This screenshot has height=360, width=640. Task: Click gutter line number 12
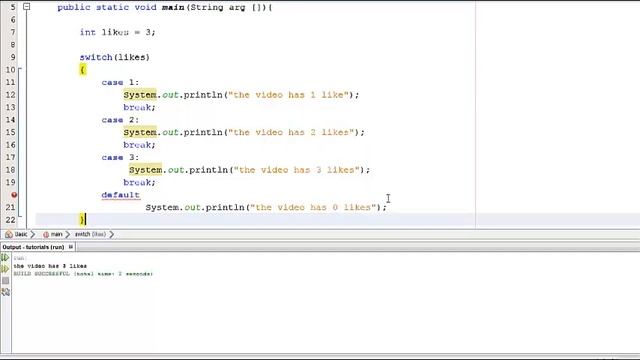click(x=11, y=95)
